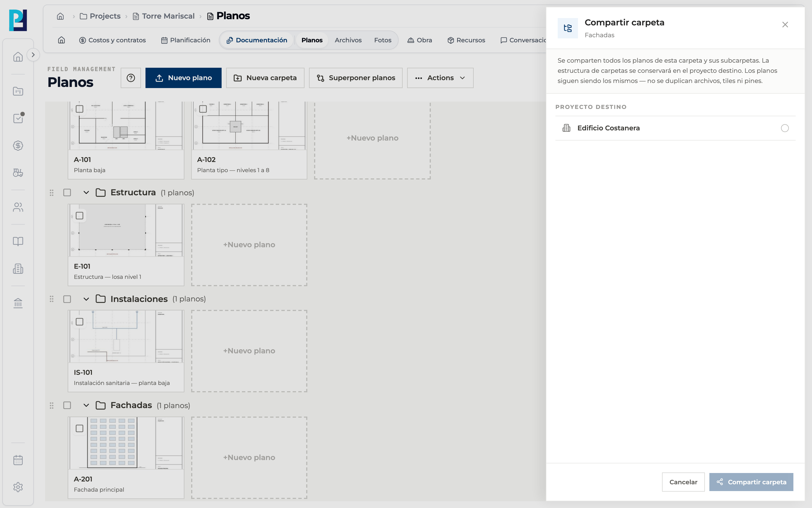This screenshot has height=508, width=812.
Task: Select the E-101 plan checkbox
Action: (80, 215)
